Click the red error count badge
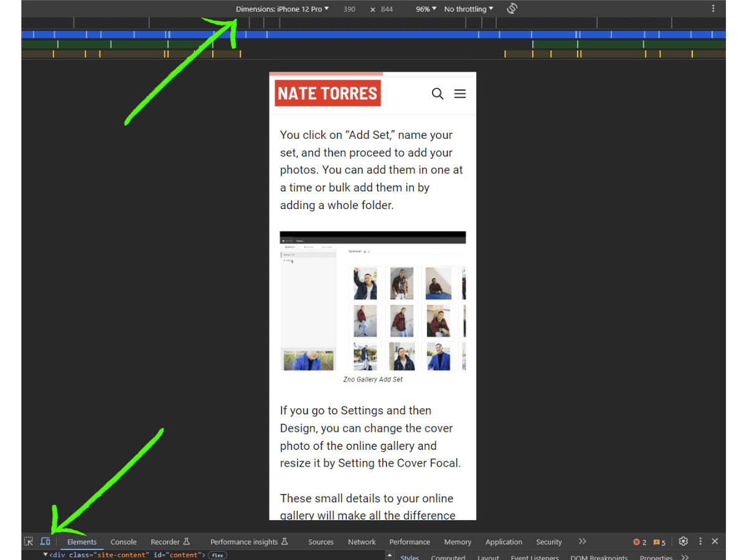This screenshot has height=560, width=747. click(639, 542)
